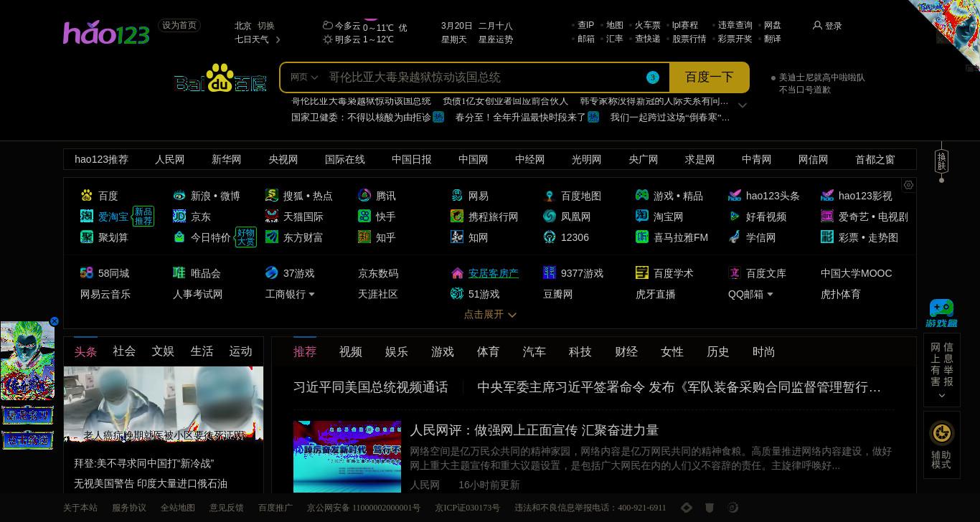This screenshot has height=522, width=980.
Task: Select the 历史 tab
Action: tap(718, 352)
